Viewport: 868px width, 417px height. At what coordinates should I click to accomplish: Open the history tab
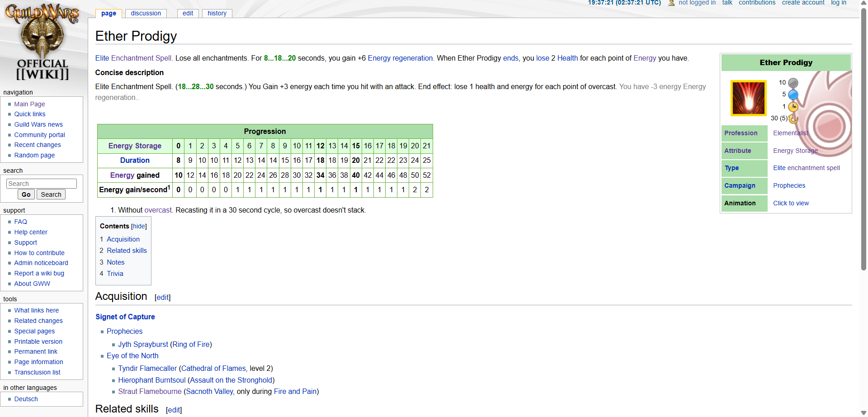(x=217, y=13)
